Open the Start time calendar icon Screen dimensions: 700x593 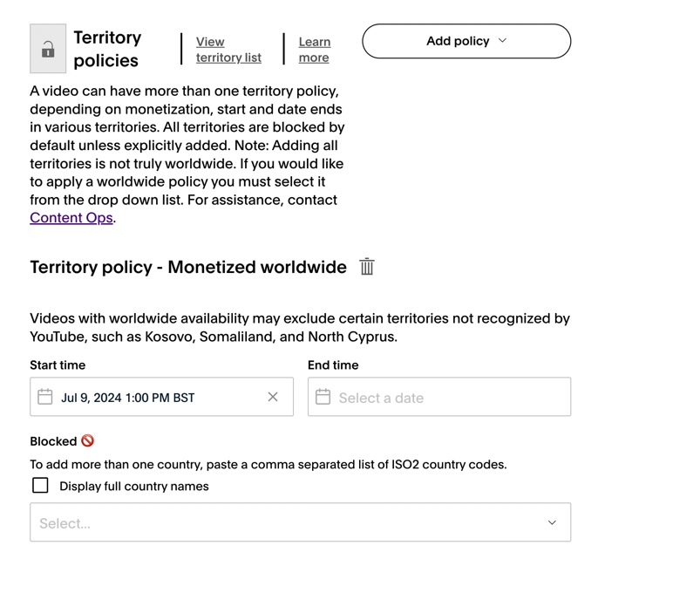point(45,397)
